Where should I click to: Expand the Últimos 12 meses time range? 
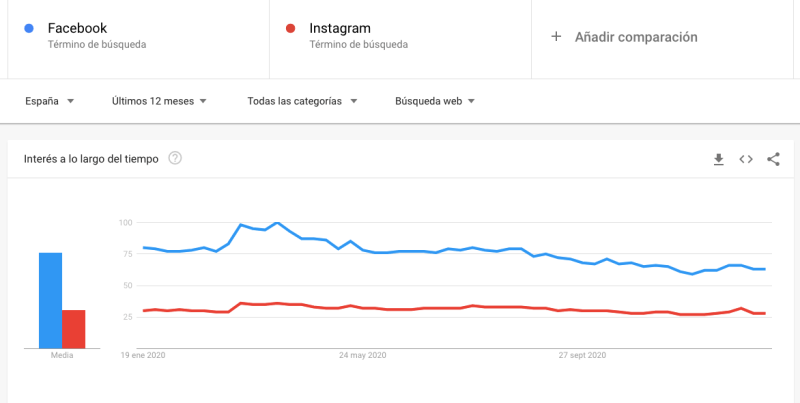tap(159, 101)
